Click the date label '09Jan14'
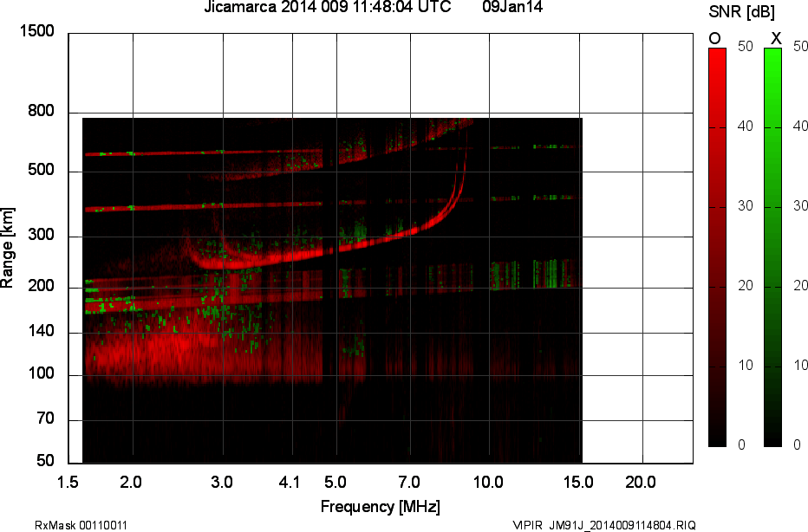Viewport: 808px width, 532px height. point(512,6)
